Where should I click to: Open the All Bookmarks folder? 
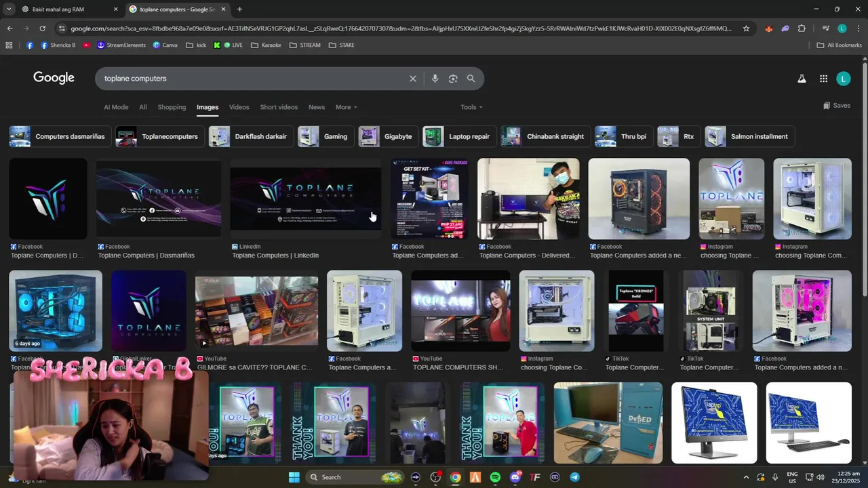pyautogui.click(x=839, y=45)
